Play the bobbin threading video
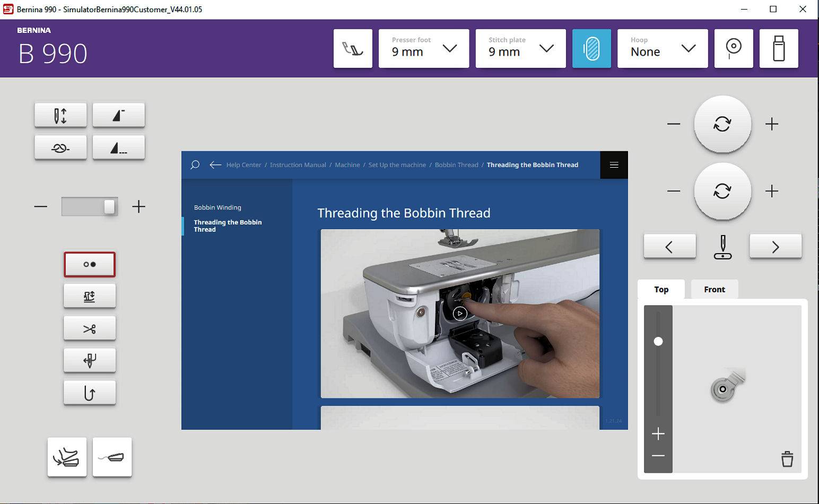The image size is (819, 504). [x=460, y=314]
